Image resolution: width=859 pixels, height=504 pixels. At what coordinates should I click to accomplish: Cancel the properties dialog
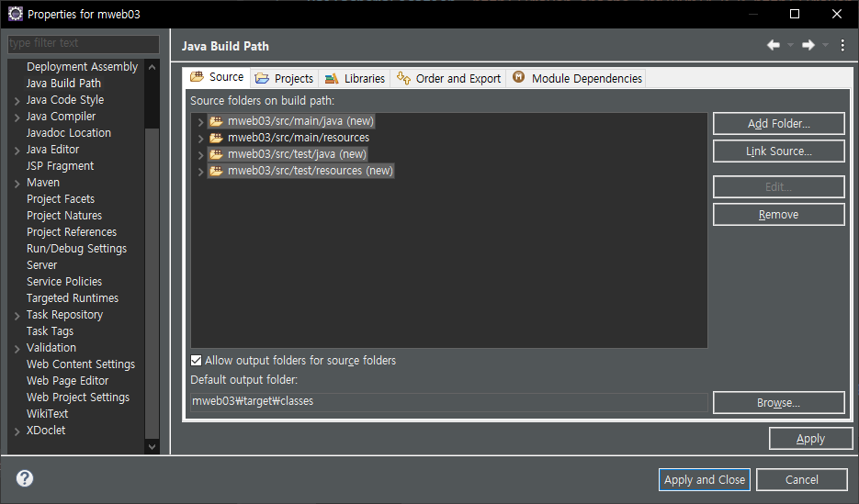(802, 479)
